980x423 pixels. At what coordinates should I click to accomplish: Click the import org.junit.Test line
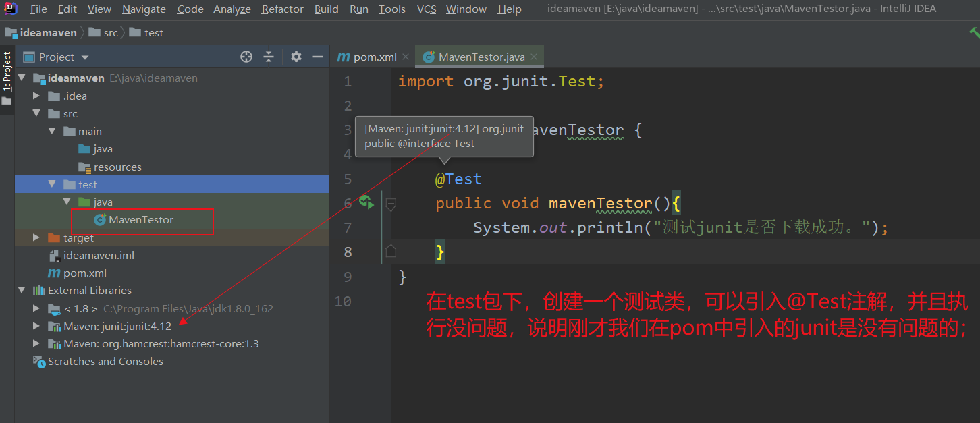(501, 81)
